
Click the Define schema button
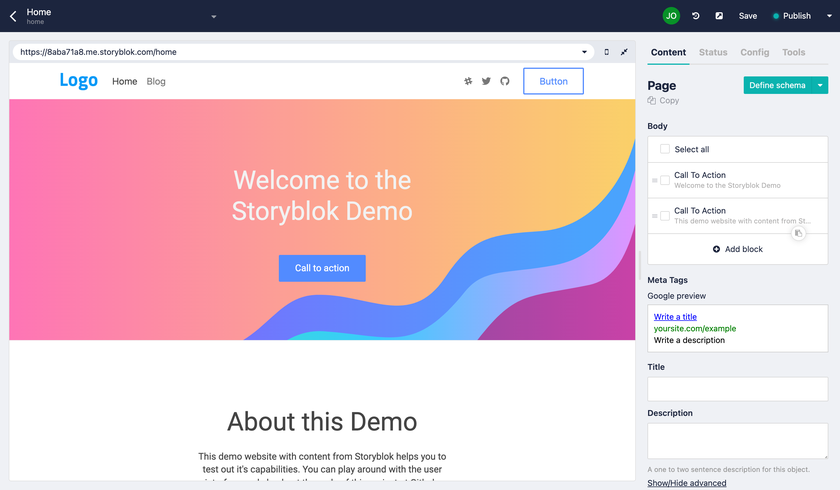pos(777,85)
